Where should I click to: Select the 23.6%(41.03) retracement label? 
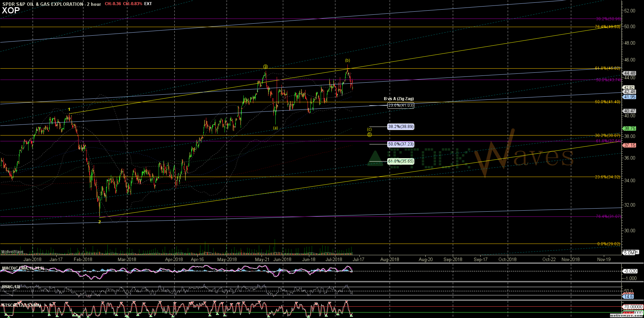pyautogui.click(x=401, y=105)
